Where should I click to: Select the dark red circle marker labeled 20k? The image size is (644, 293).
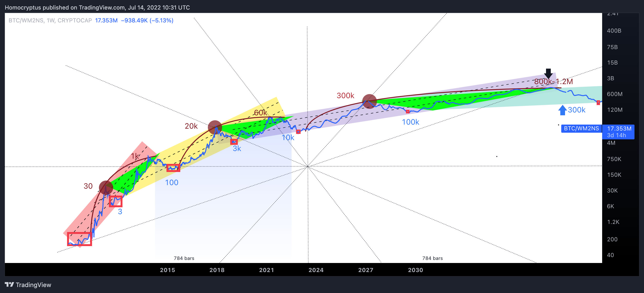click(x=215, y=127)
